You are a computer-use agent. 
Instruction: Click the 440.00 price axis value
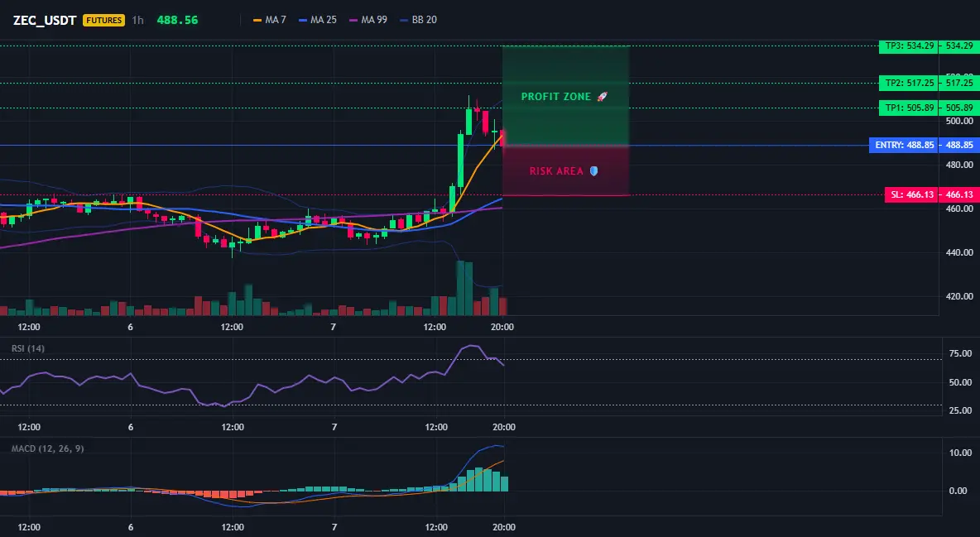(x=959, y=252)
